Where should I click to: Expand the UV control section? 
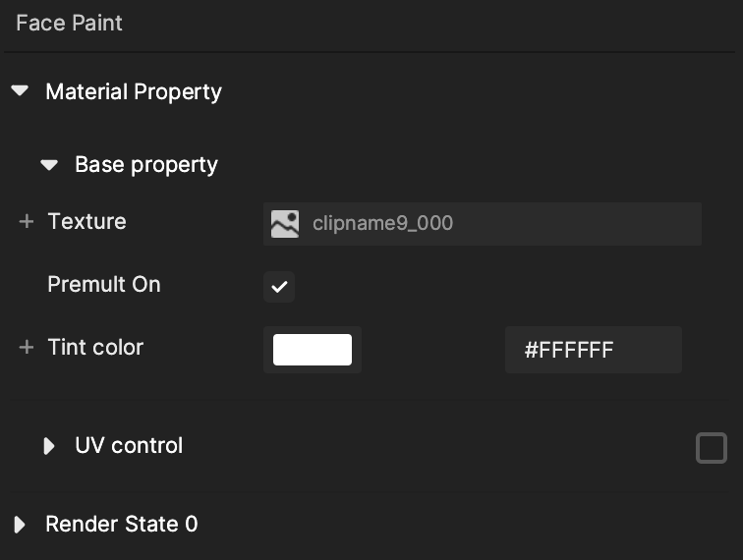[49, 446]
